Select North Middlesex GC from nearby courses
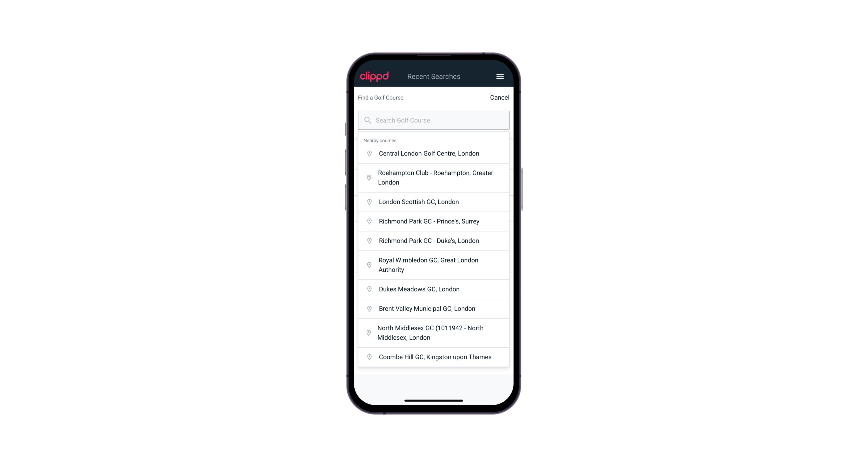Viewport: 868px width, 467px height. (x=434, y=332)
